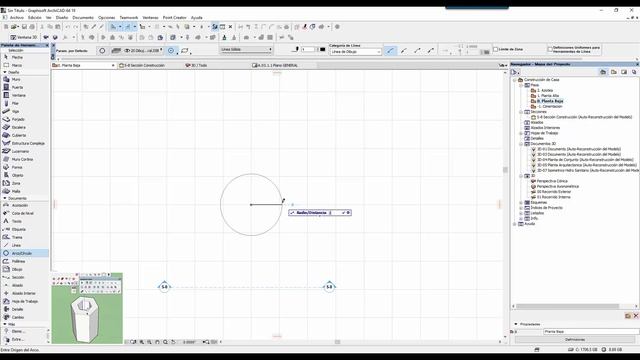Select the circle geometry method button
This screenshot has width=640, height=360.
171,51
